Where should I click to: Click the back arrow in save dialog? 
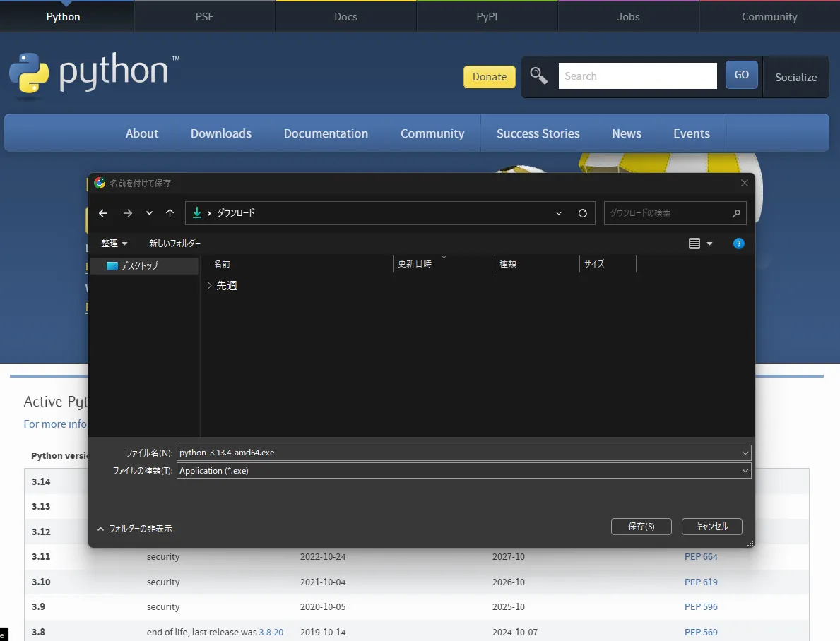(x=103, y=213)
